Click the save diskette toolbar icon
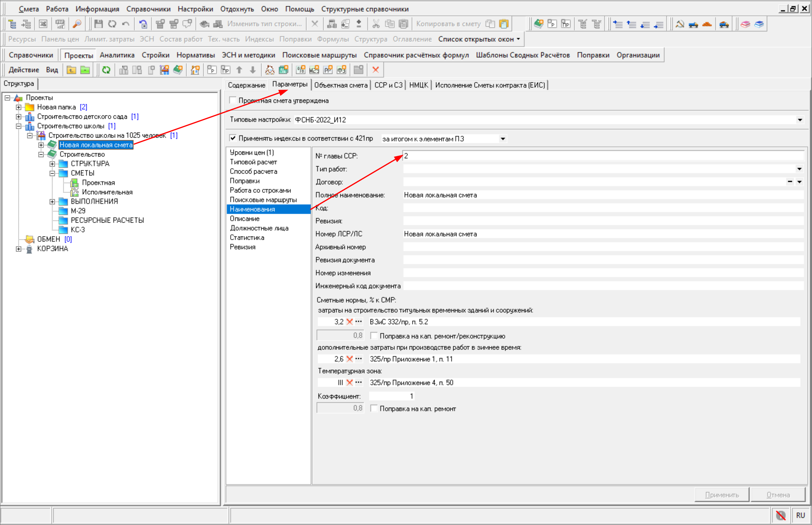This screenshot has width=812, height=525. click(x=98, y=24)
